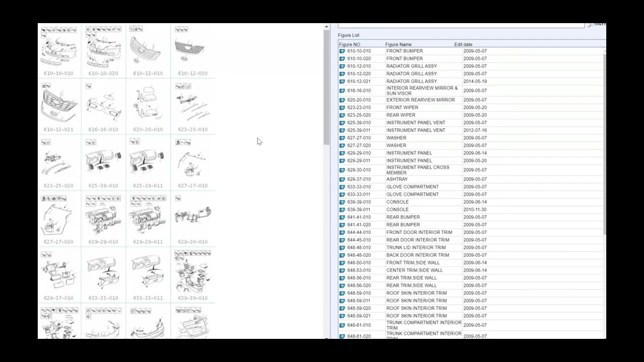Select REAR WIPER figure name
Image resolution: width=644 pixels, height=362 pixels.
pos(401,115)
